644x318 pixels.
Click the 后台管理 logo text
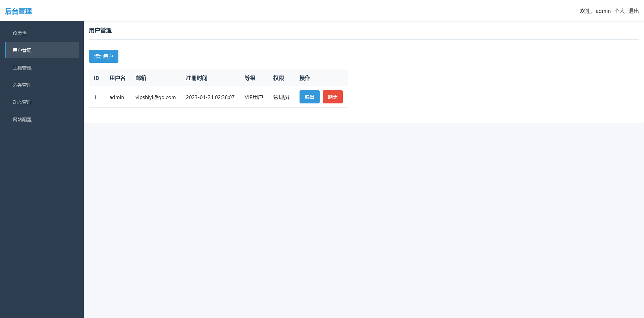coord(18,11)
